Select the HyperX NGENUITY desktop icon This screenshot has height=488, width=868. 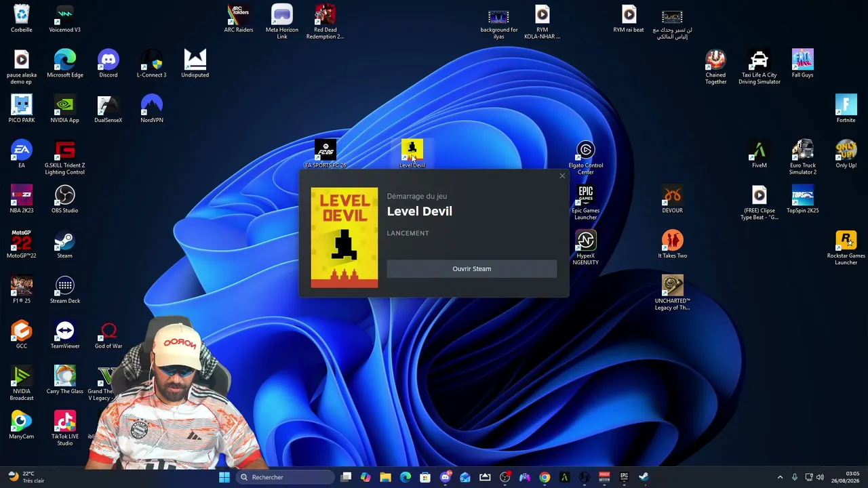[x=586, y=247]
